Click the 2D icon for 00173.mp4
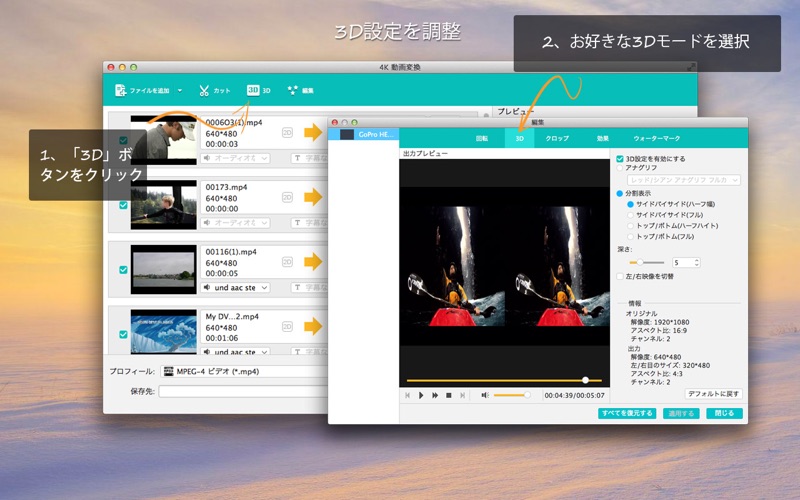 tap(287, 197)
